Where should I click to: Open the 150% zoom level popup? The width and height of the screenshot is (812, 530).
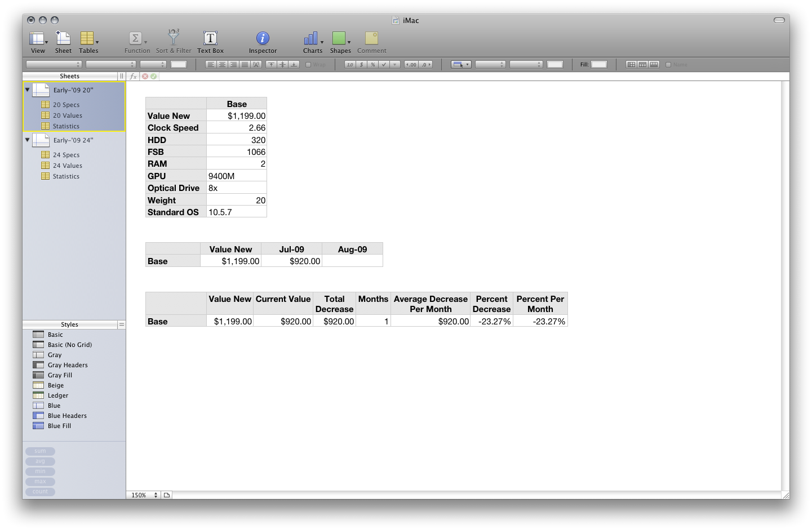point(145,495)
